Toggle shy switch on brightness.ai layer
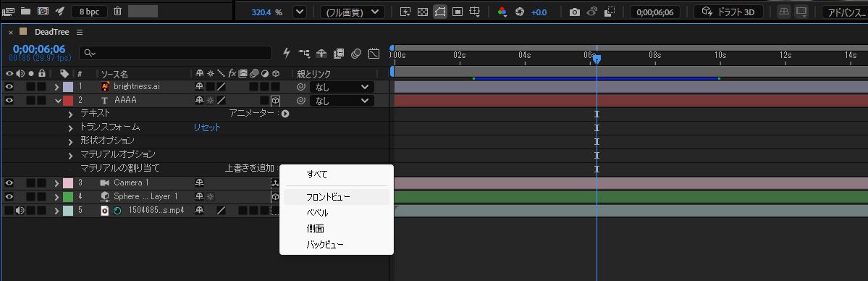Image resolution: width=868 pixels, height=281 pixels. (199, 86)
